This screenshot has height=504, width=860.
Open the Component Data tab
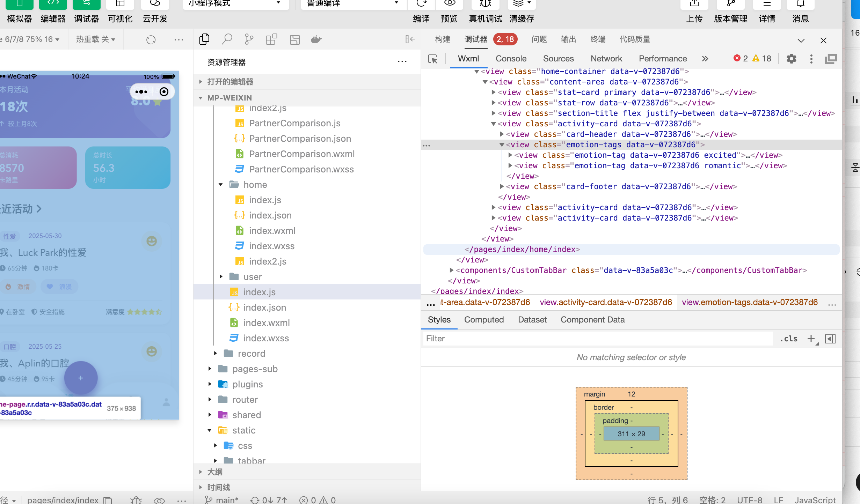592,320
